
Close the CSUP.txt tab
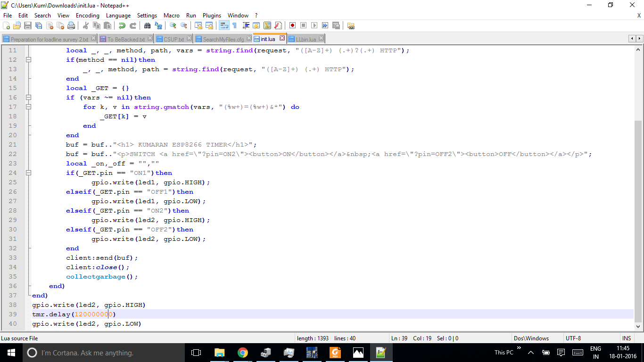(189, 39)
